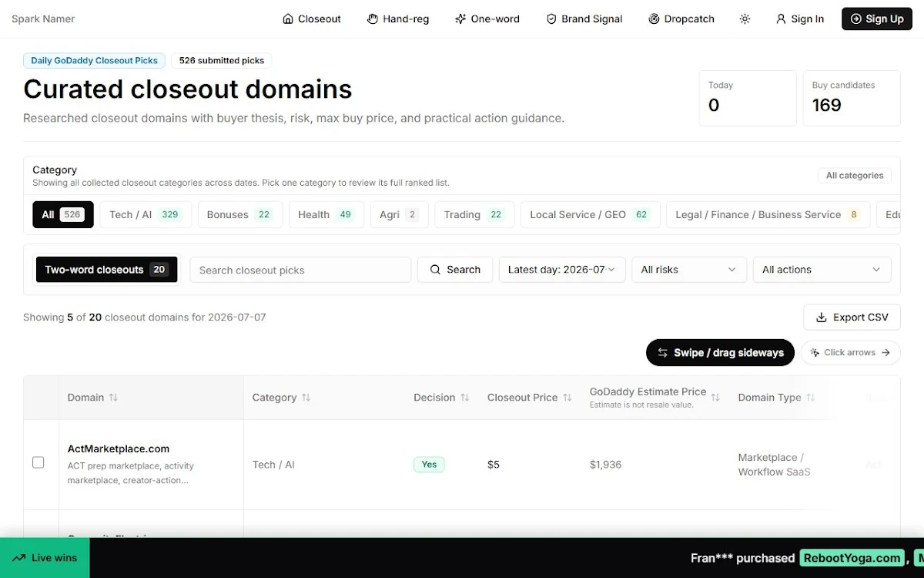Viewport: 924px width, 578px height.
Task: Click the Click arrows button
Action: coord(851,353)
